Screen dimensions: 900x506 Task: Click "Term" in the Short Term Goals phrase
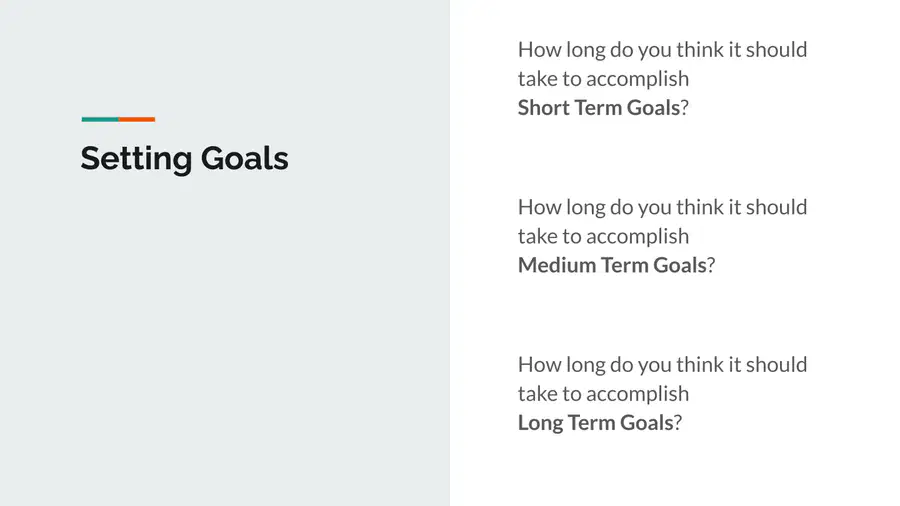(x=598, y=107)
